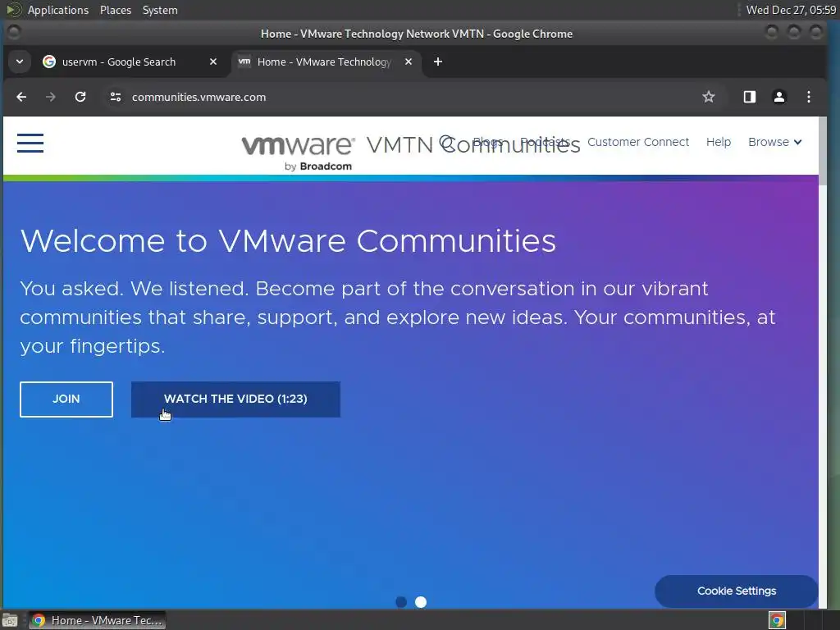Reload the communities.vmware.com page
The height and width of the screenshot is (630, 840).
click(80, 97)
